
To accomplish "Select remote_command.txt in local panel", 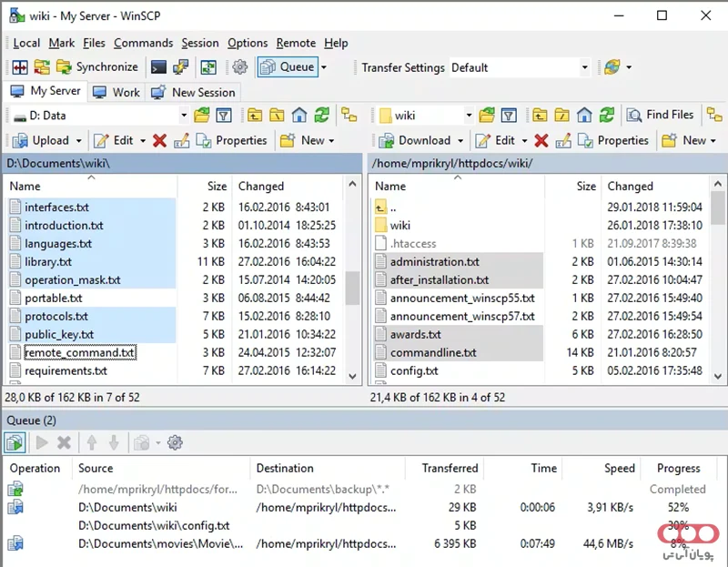I will pyautogui.click(x=80, y=352).
